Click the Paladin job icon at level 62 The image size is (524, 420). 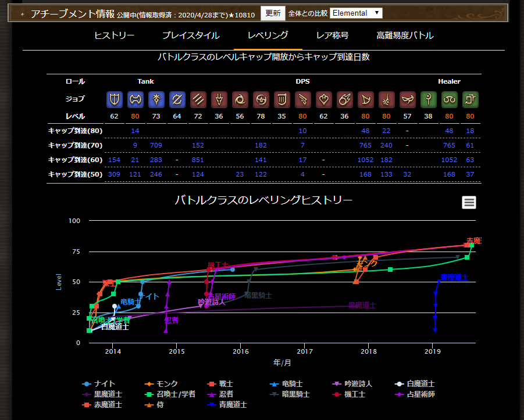(115, 99)
